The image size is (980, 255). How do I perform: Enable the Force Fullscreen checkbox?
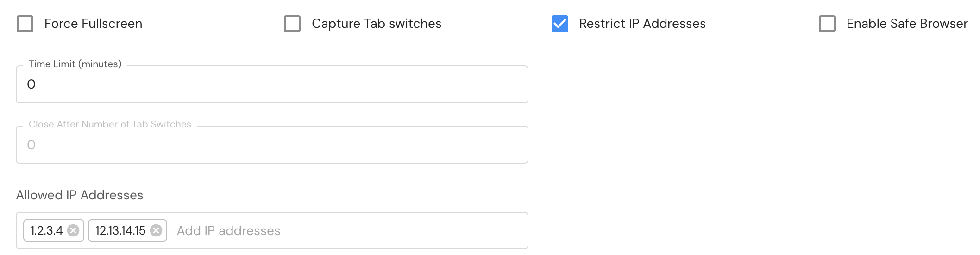point(25,24)
